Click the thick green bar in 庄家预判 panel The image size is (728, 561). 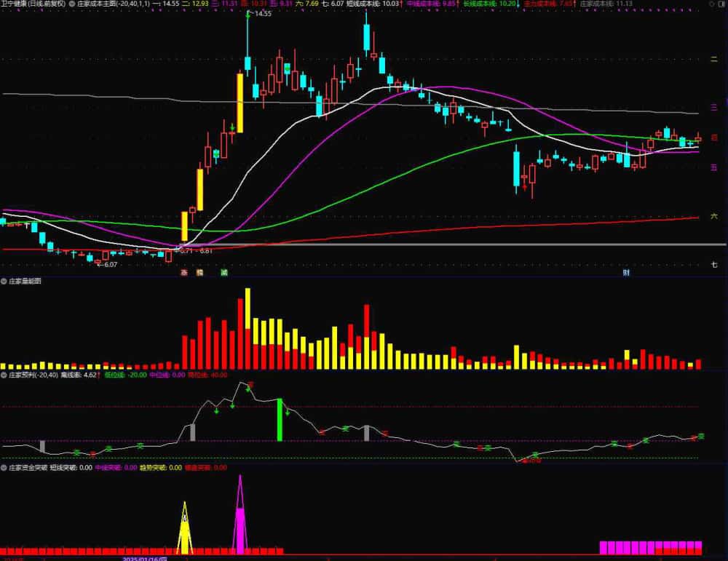(280, 420)
